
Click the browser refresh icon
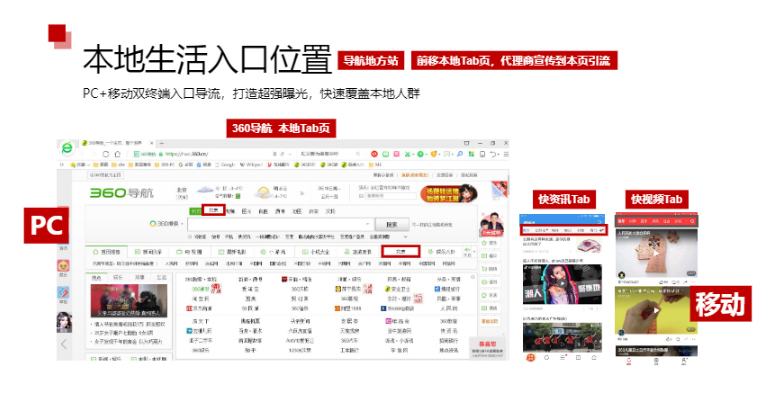pos(115,155)
